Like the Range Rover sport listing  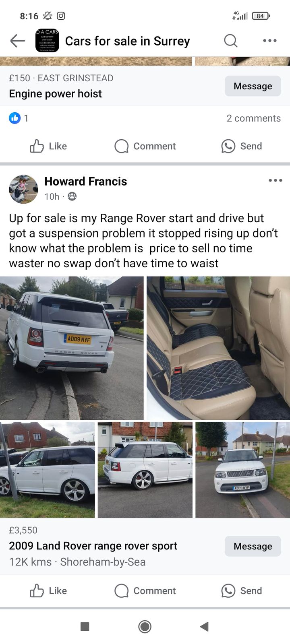[x=48, y=591]
